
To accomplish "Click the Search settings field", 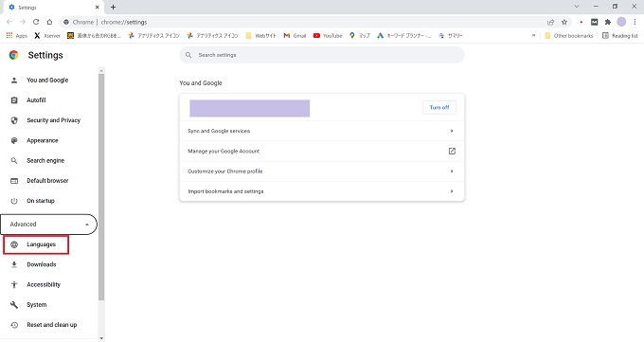I will click(x=322, y=55).
